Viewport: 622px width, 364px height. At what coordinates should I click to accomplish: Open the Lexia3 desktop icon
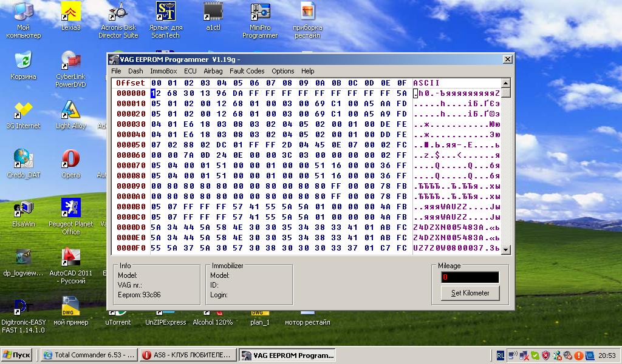tap(71, 12)
